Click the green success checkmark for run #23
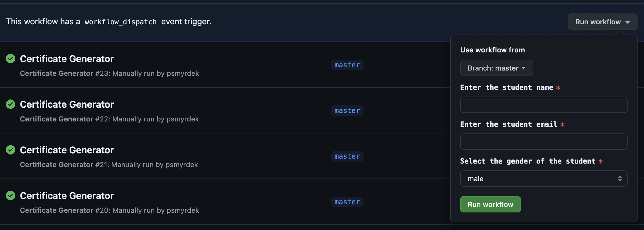The width and height of the screenshot is (644, 230). click(11, 59)
